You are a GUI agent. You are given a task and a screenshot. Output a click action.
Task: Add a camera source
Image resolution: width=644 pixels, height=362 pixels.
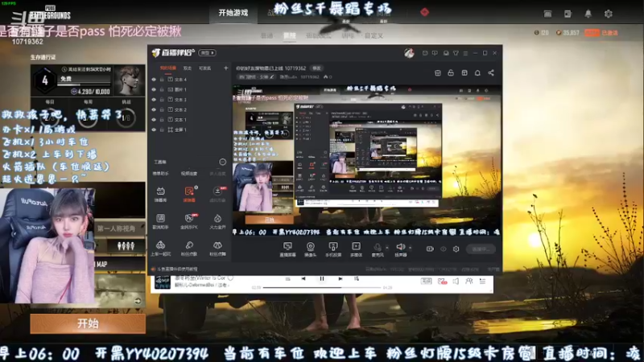pos(310,249)
